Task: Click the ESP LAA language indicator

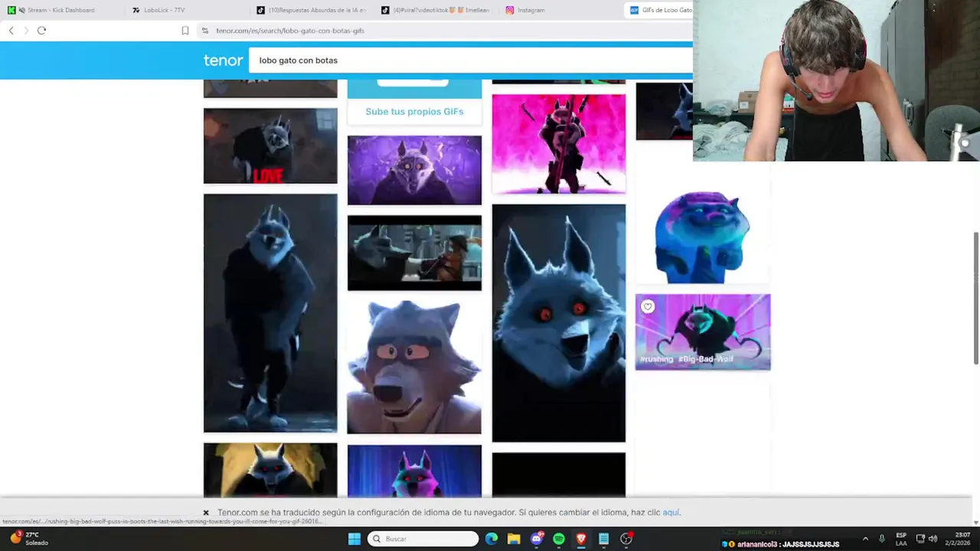Action: [x=901, y=539]
